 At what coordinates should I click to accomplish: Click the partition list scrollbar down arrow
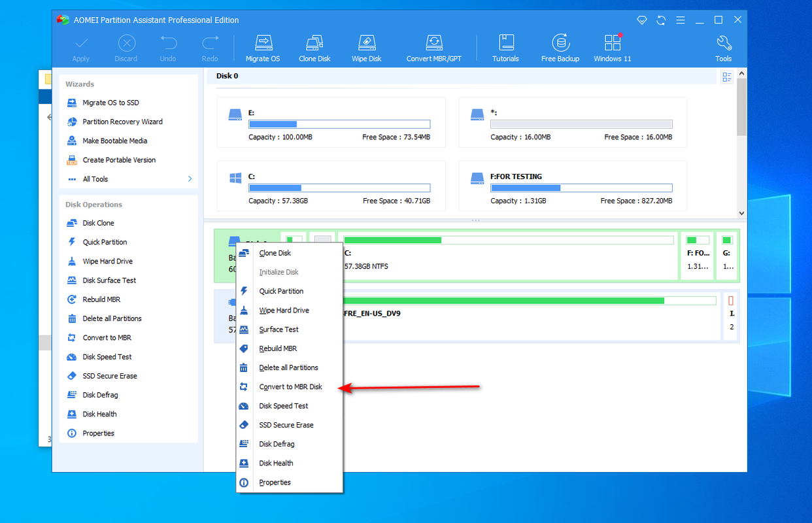[741, 213]
